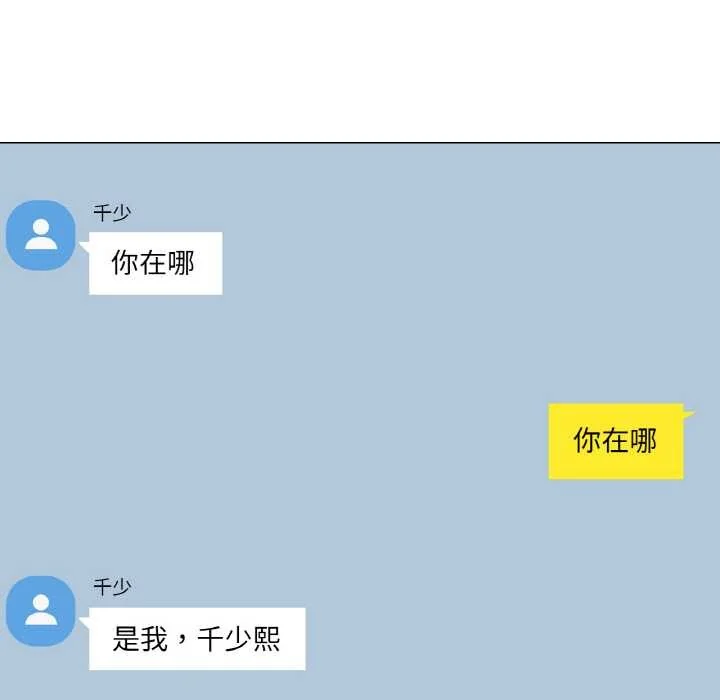Click the 哪 character in the yellow bubble
Screen dimensions: 720x700
643,440
